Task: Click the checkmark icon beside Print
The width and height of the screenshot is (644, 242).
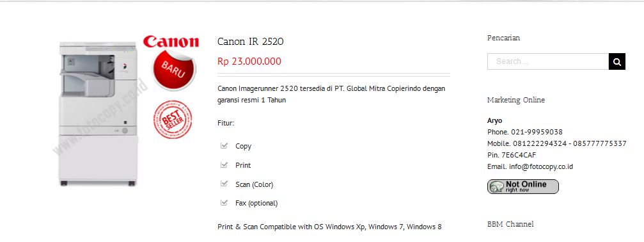Action: 224,165
